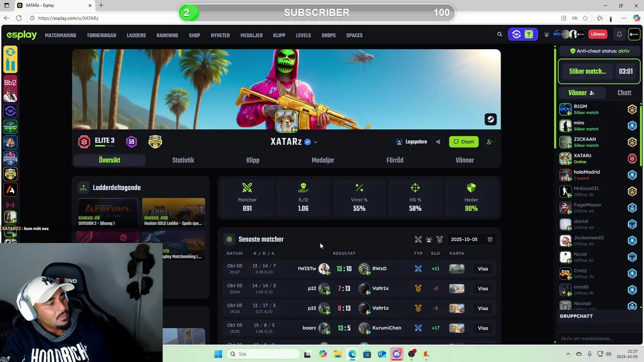This screenshot has width=644, height=362.
Task: Open friend B1GM in friends list
Action: tap(598, 109)
